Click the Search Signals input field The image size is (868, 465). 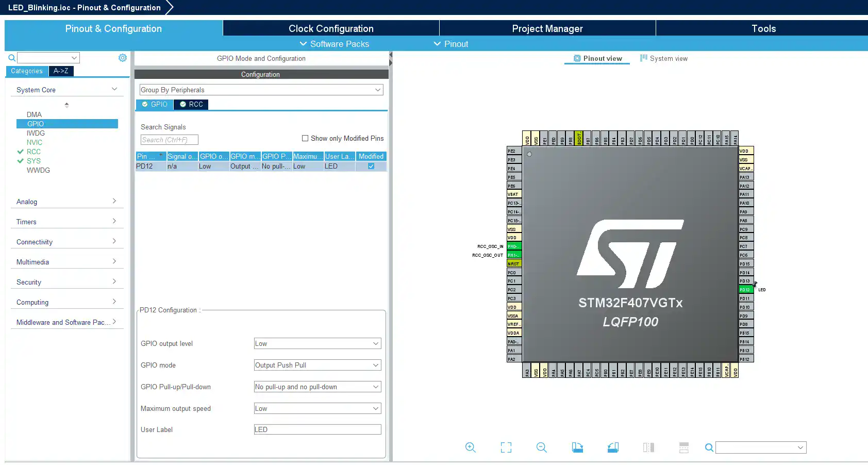click(x=170, y=140)
